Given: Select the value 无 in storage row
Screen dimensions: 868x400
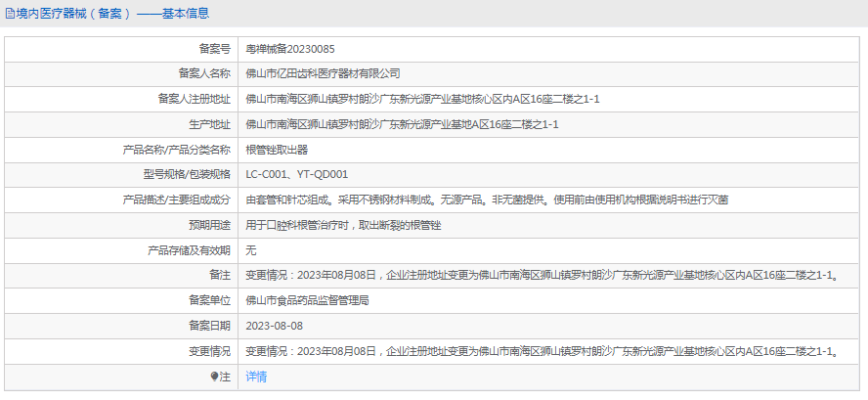Looking at the screenshot, I should [x=251, y=250].
